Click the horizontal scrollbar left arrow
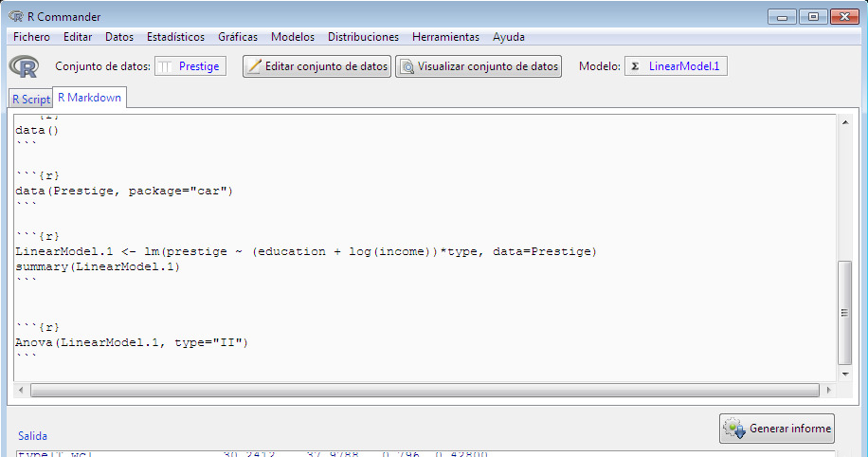Viewport: 868px width, 457px height. (21, 390)
